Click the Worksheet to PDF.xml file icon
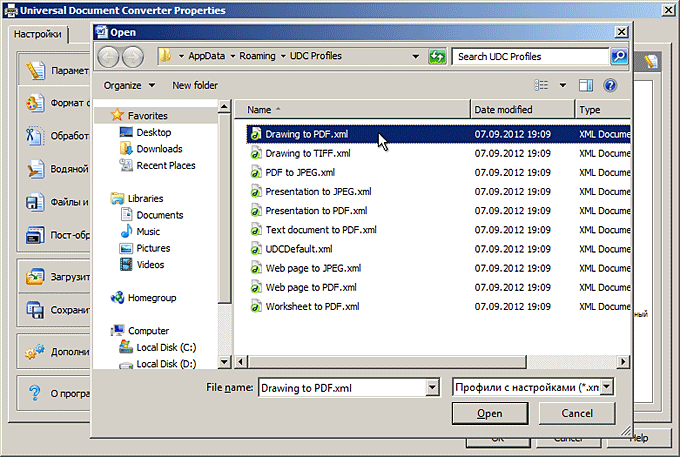 pyautogui.click(x=256, y=306)
